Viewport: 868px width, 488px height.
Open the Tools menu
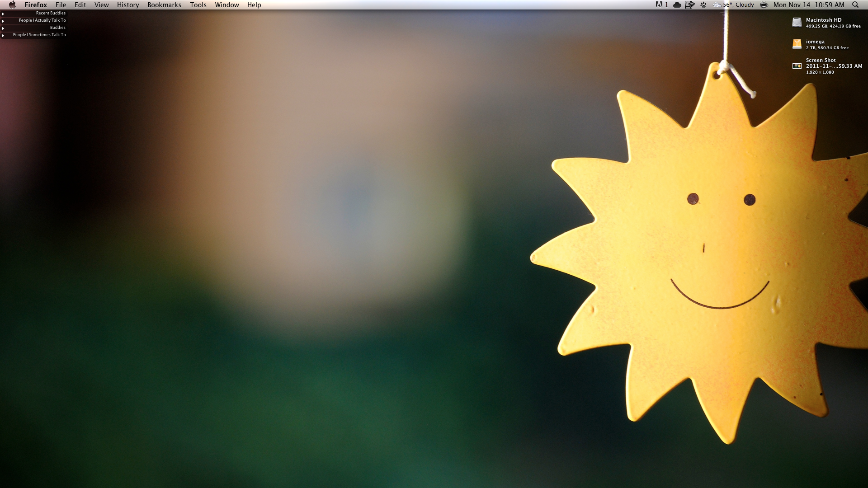[x=198, y=5]
